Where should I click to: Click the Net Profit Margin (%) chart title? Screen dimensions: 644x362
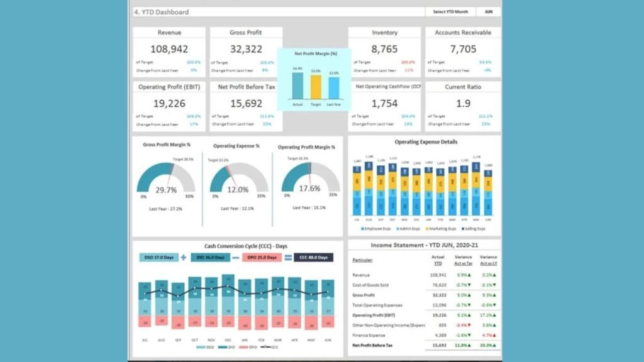(x=316, y=54)
